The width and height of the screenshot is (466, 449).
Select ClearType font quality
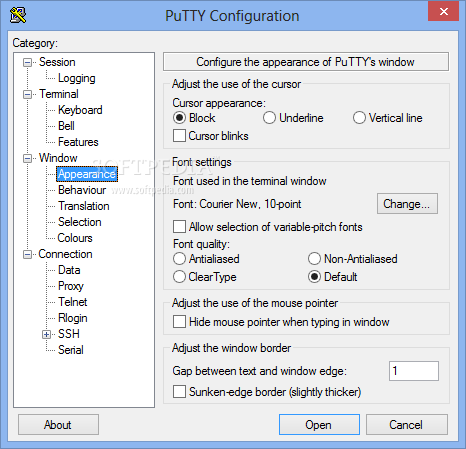(x=179, y=277)
